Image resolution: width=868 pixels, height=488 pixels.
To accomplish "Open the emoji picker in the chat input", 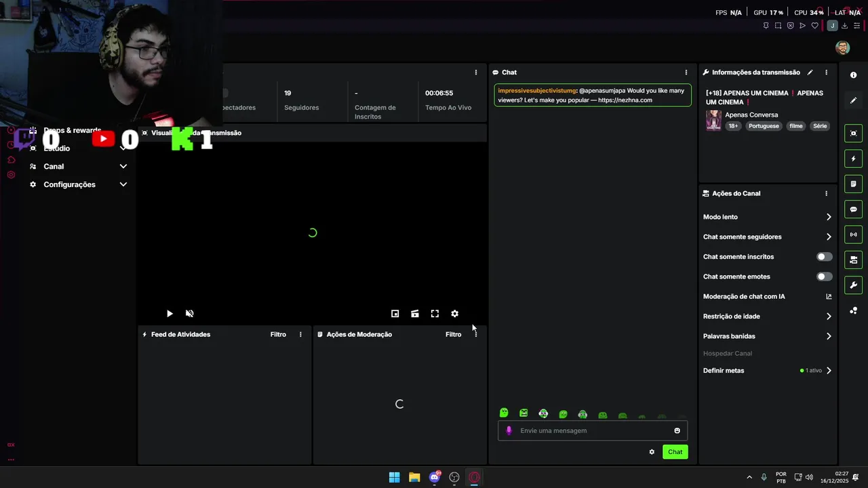I will [677, 431].
